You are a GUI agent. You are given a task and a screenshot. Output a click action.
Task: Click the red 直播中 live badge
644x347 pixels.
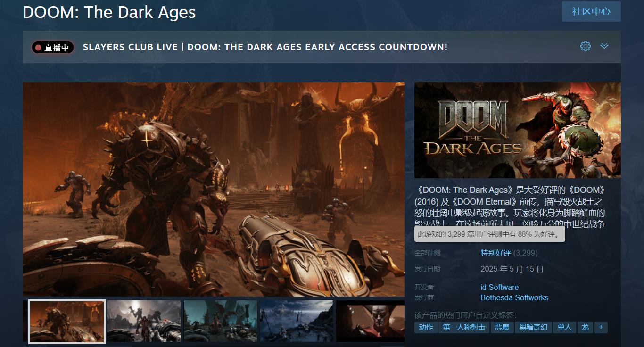point(53,48)
